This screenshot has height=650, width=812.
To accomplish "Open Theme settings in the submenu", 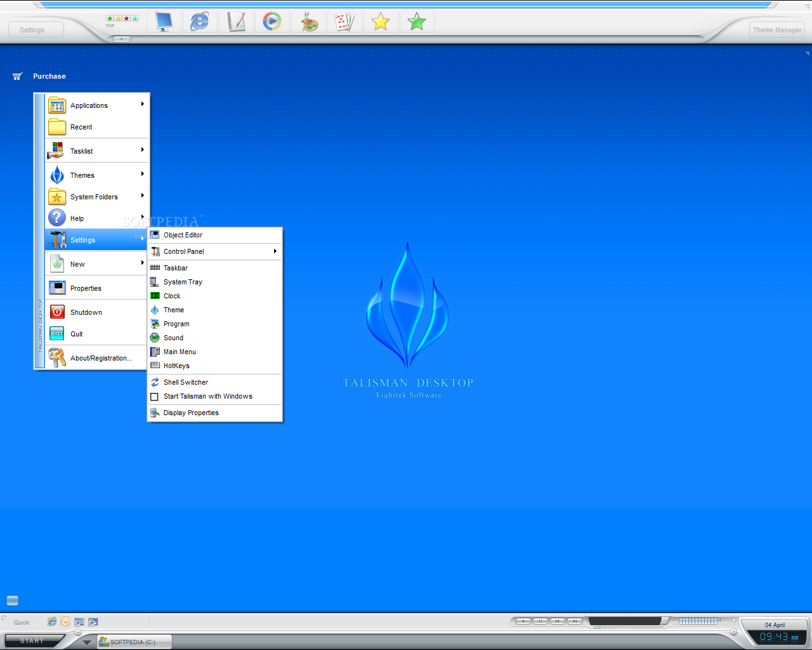I will pos(215,310).
